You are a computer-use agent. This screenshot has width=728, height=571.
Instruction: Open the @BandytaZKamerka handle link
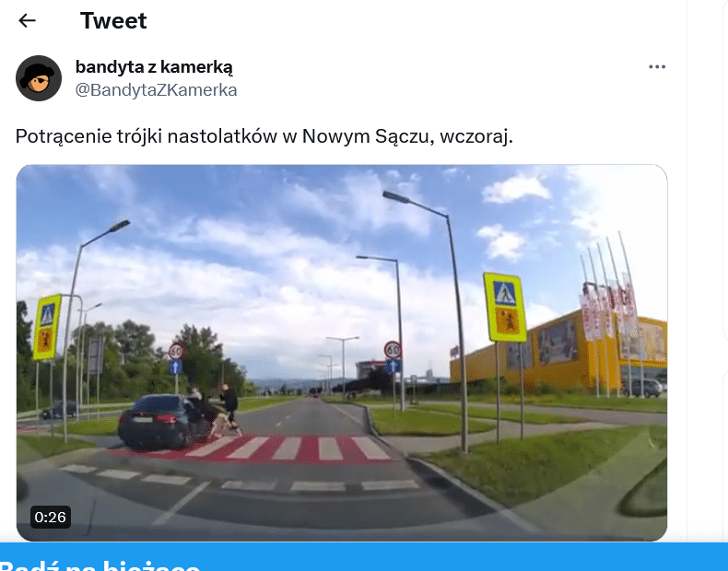tap(156, 90)
